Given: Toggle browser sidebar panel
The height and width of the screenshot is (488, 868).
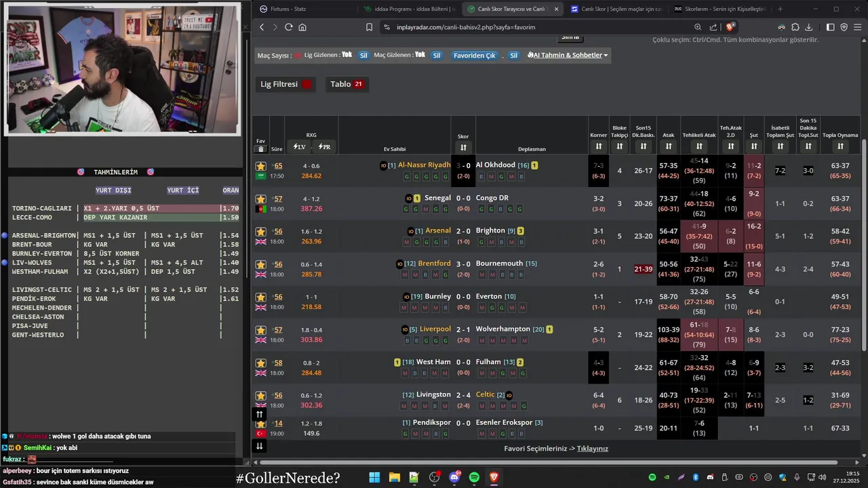Looking at the screenshot, I should (831, 27).
